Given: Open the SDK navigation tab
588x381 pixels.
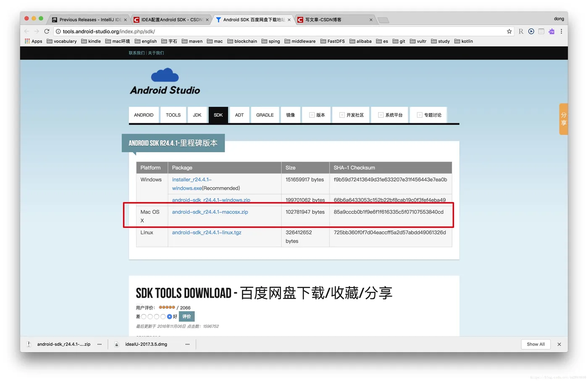Looking at the screenshot, I should tap(218, 115).
